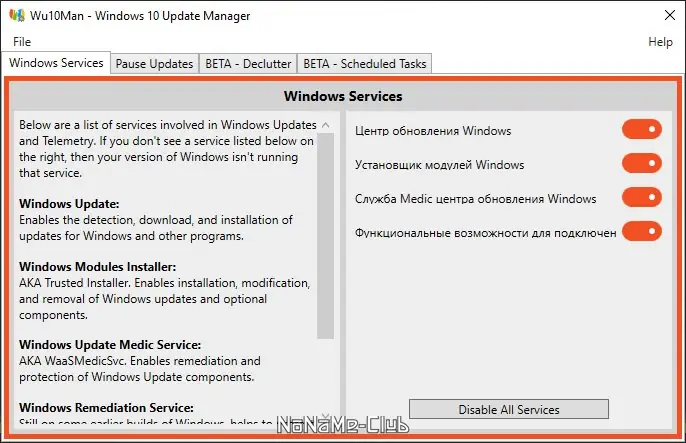Open the File menu
Viewport: 686px width, 443px height.
click(22, 42)
